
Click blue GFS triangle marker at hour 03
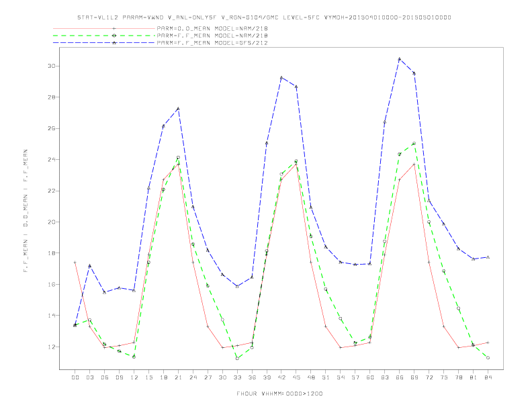pos(89,266)
